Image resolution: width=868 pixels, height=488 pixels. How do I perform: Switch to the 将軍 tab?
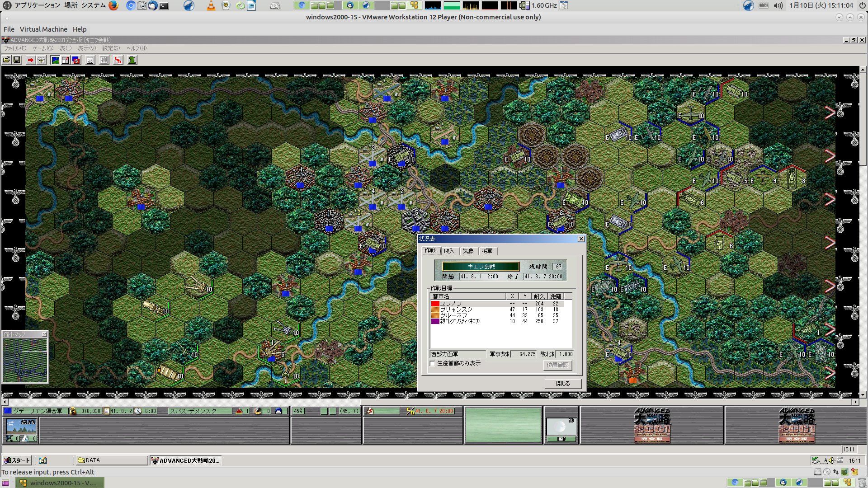[x=487, y=251]
